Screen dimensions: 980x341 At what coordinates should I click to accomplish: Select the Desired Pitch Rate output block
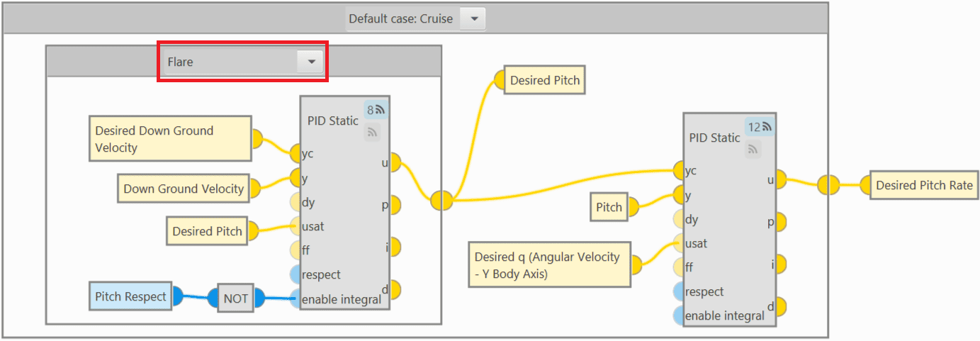click(923, 185)
